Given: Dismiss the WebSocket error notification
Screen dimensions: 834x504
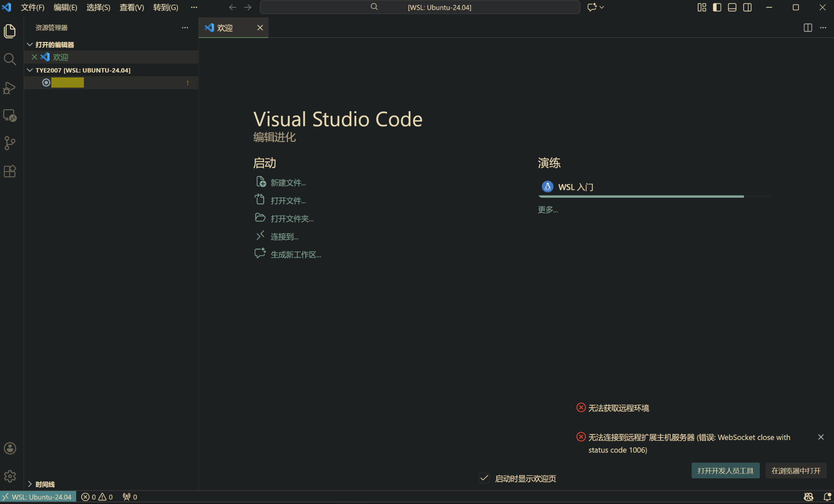Looking at the screenshot, I should click(x=821, y=437).
